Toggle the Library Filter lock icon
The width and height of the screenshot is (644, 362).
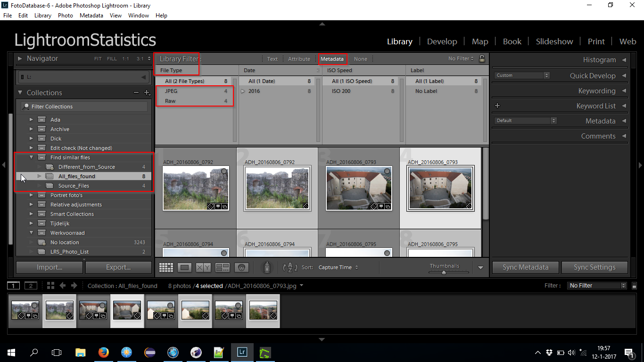point(482,58)
